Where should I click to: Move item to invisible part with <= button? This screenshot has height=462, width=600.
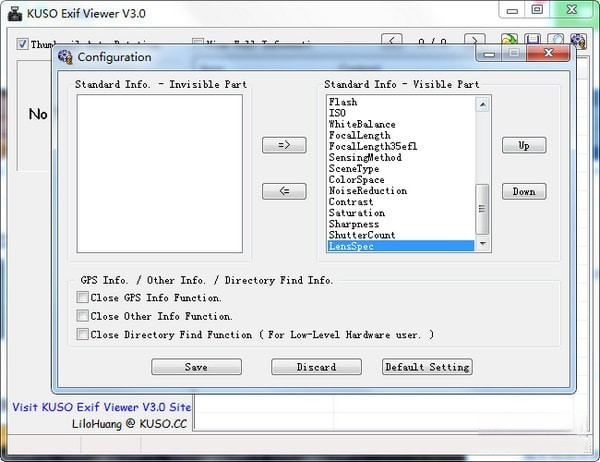(284, 191)
